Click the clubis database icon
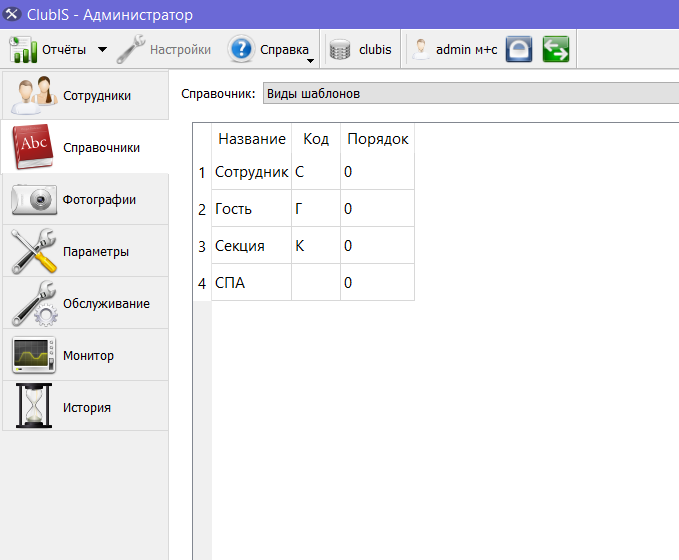679x560 pixels. coord(340,49)
